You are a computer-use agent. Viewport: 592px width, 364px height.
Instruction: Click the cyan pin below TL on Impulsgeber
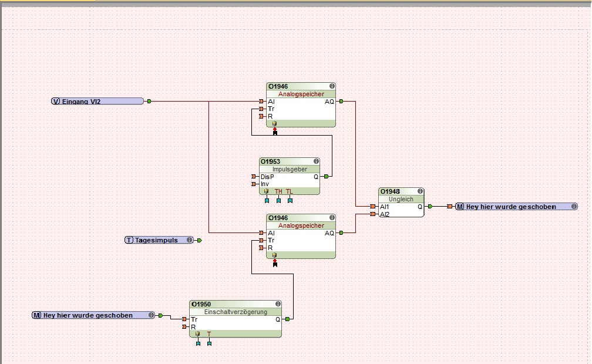290,200
